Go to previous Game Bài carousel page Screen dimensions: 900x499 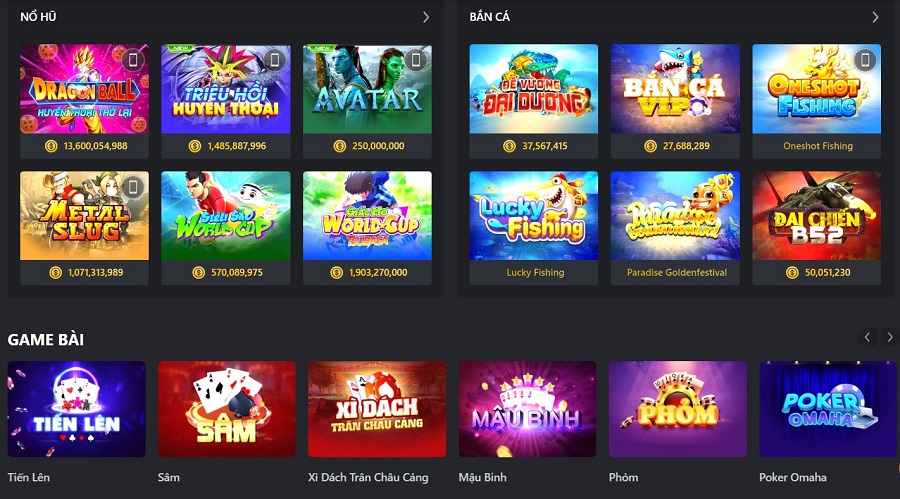867,337
